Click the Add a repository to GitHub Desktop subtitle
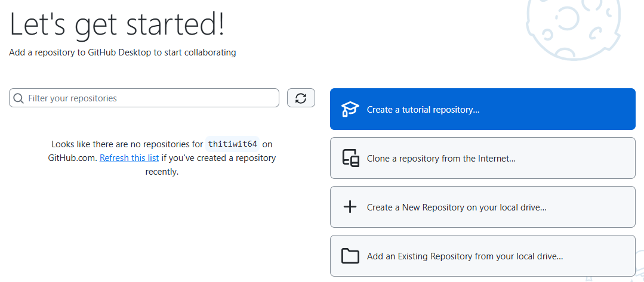644x282 pixels. click(x=122, y=52)
